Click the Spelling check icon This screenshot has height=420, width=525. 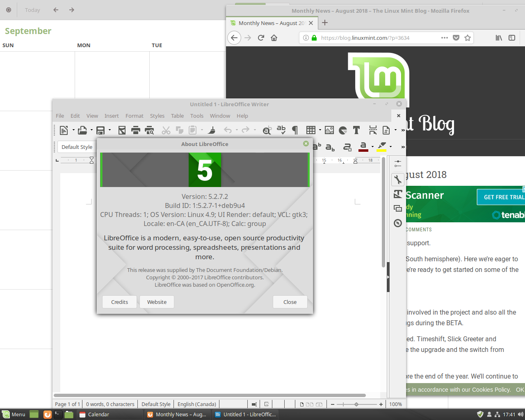pyautogui.click(x=281, y=130)
